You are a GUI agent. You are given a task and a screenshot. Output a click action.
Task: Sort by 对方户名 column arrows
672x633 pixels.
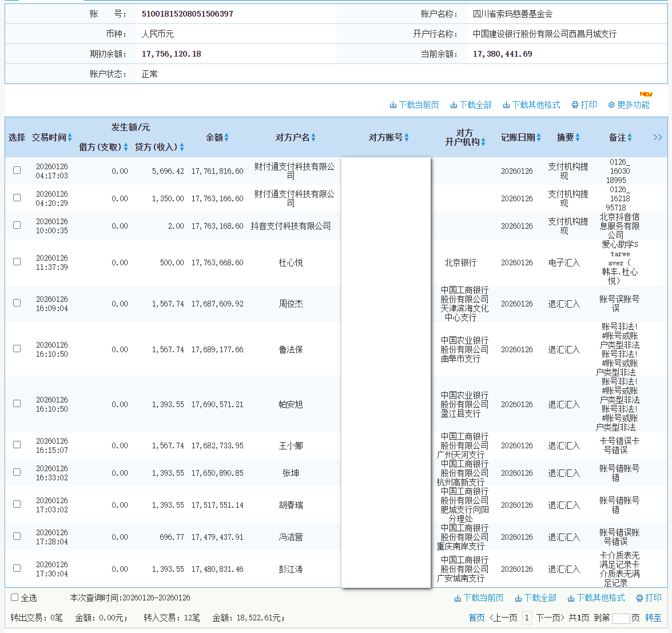(313, 138)
